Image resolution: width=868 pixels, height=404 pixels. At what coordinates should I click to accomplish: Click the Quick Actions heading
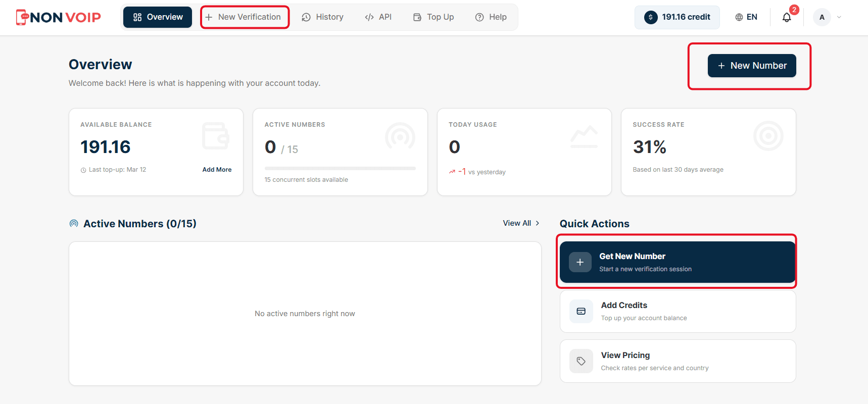click(595, 224)
